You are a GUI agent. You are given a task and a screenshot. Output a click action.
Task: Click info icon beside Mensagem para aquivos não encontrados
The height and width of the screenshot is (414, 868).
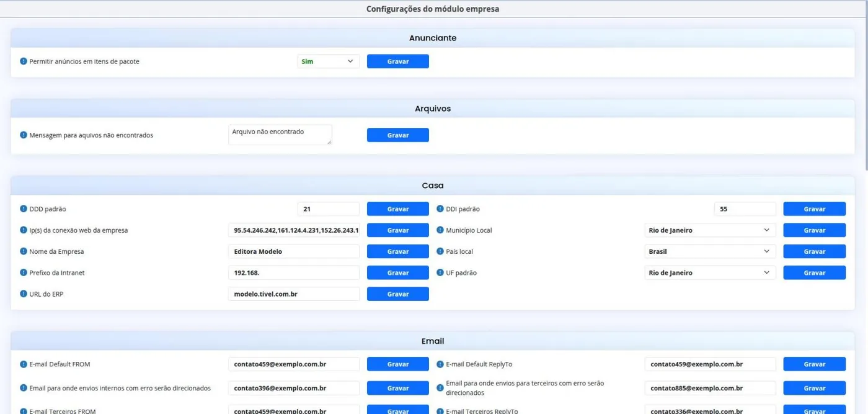click(x=24, y=135)
